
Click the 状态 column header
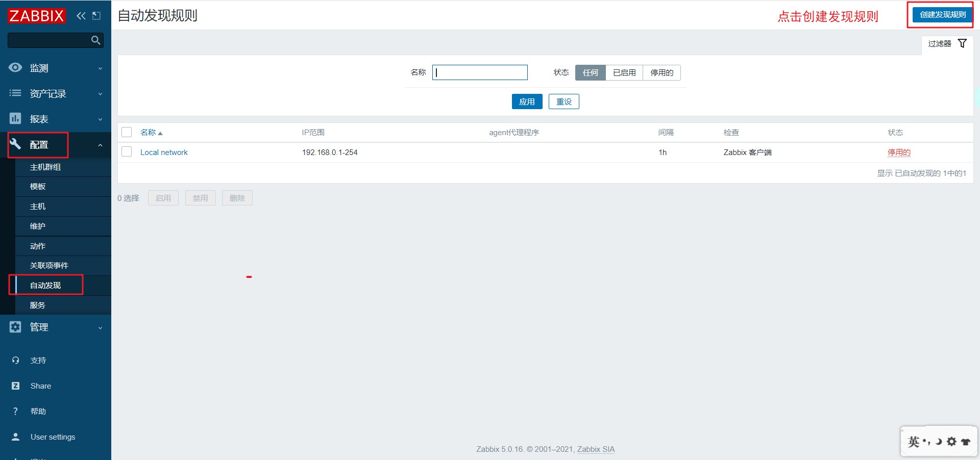click(x=895, y=133)
